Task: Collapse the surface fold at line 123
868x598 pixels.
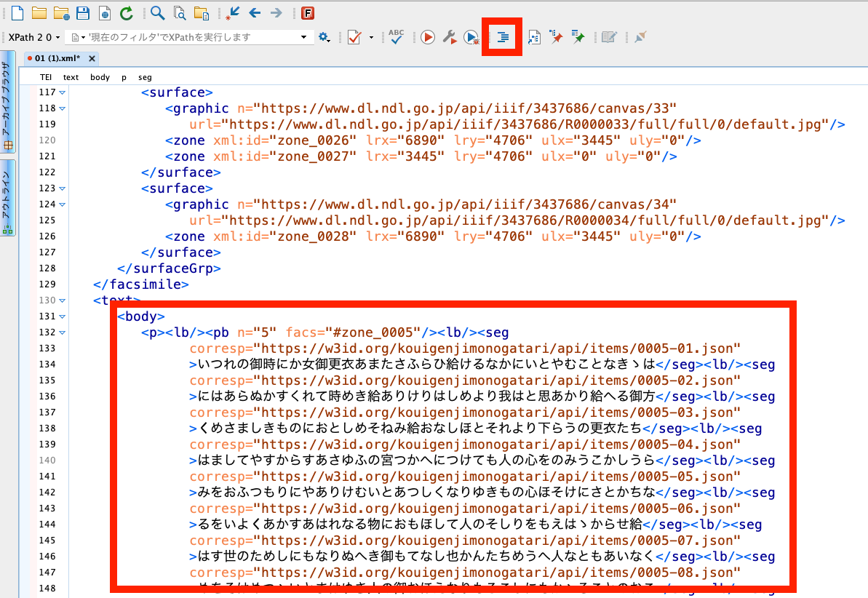Action: [x=62, y=189]
